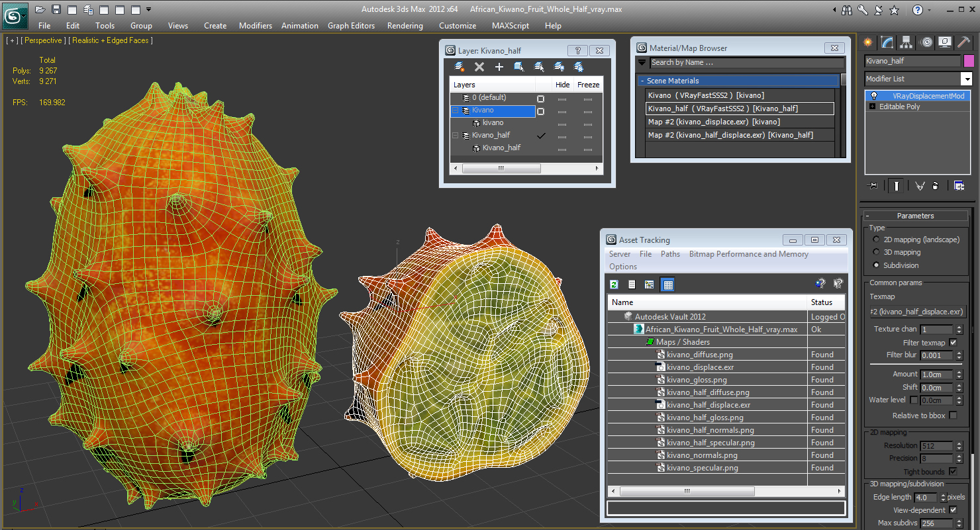Click the magenta object color swatch
Image resolution: width=980 pixels, height=530 pixels.
pos(969,61)
